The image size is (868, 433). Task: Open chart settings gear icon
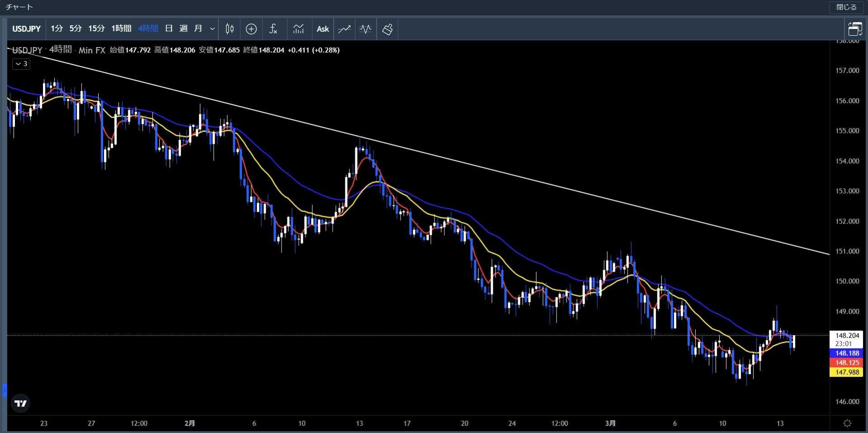(848, 423)
